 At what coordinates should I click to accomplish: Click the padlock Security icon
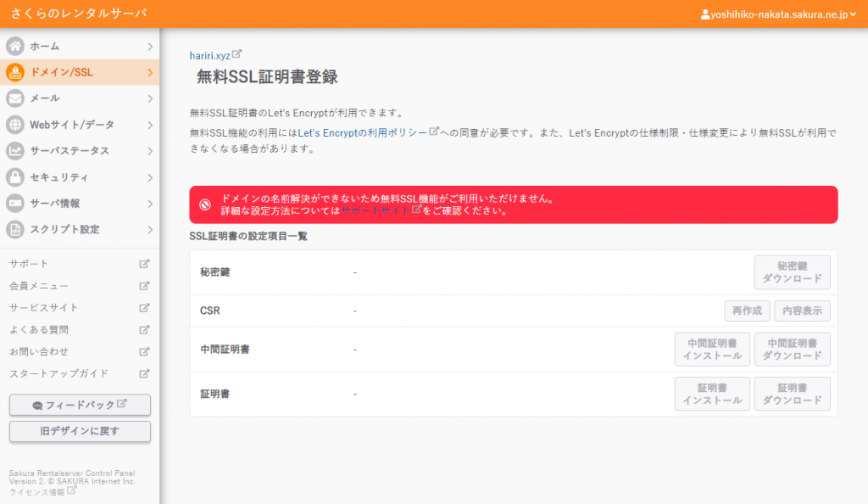[x=15, y=177]
